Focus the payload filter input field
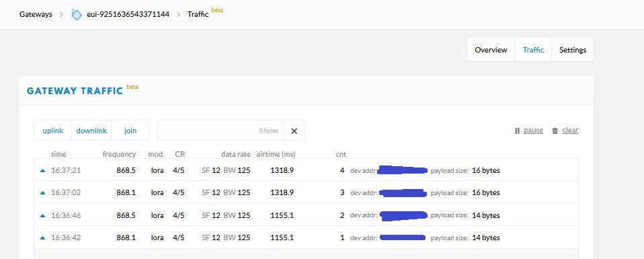This screenshot has height=259, width=644. tap(221, 131)
